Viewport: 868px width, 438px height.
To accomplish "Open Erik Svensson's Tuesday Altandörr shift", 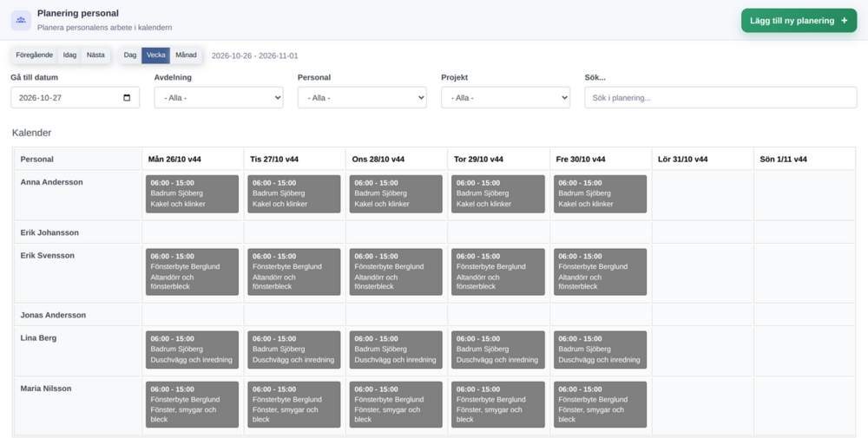I will click(294, 272).
